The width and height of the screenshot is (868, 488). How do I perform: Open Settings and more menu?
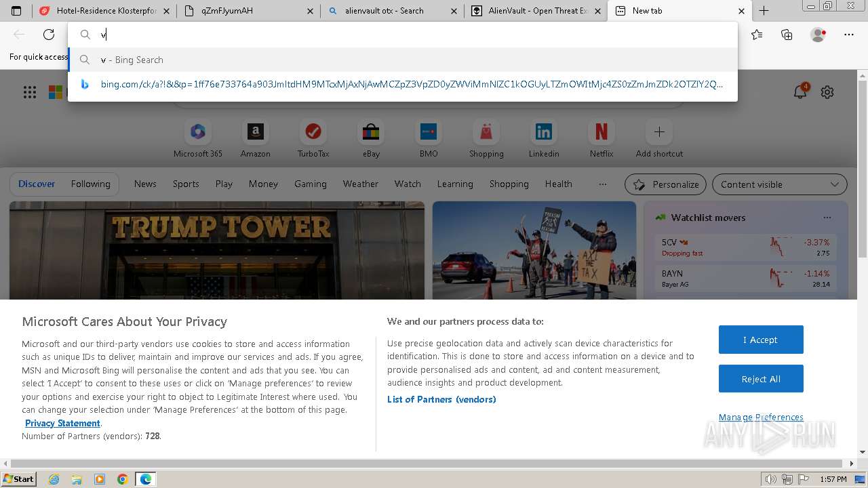coord(849,35)
